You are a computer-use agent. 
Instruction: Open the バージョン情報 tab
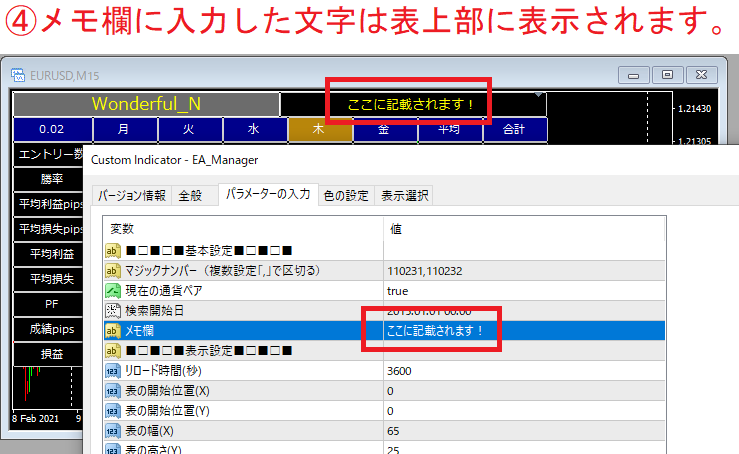(131, 195)
